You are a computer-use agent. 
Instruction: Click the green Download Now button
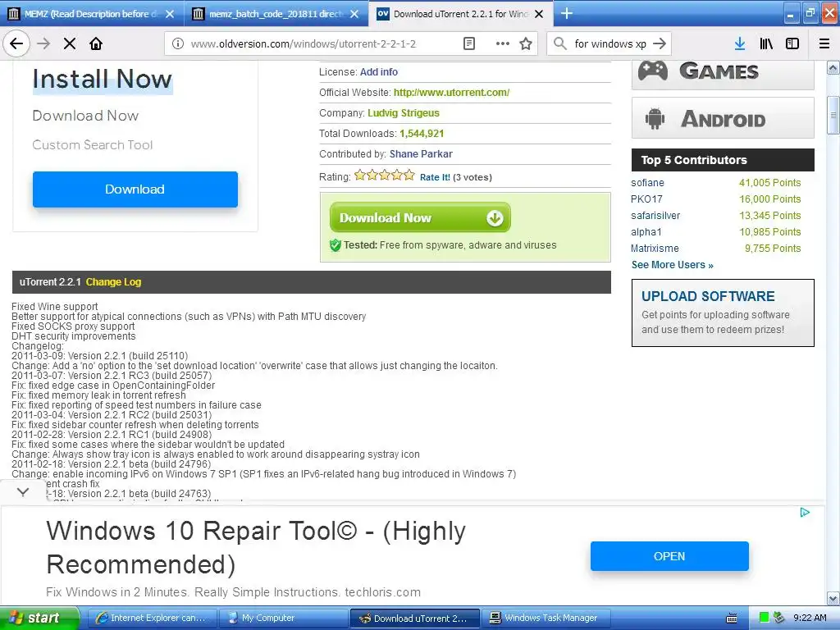click(x=420, y=217)
